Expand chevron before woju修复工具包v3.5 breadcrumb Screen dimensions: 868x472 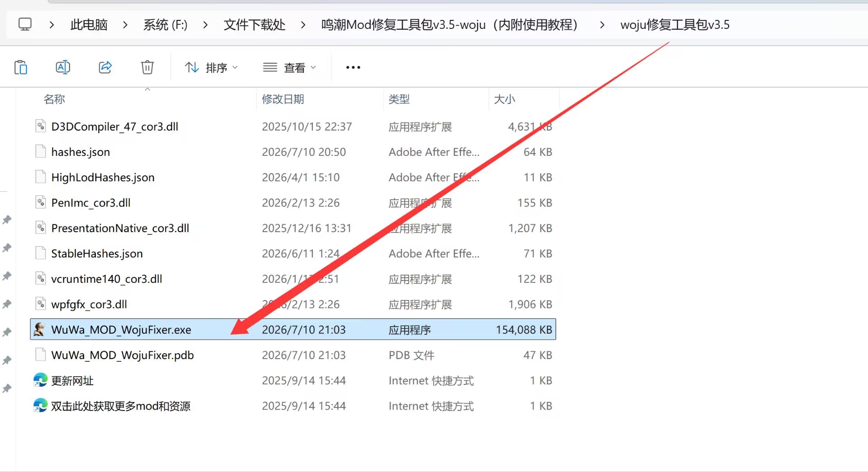click(x=602, y=25)
